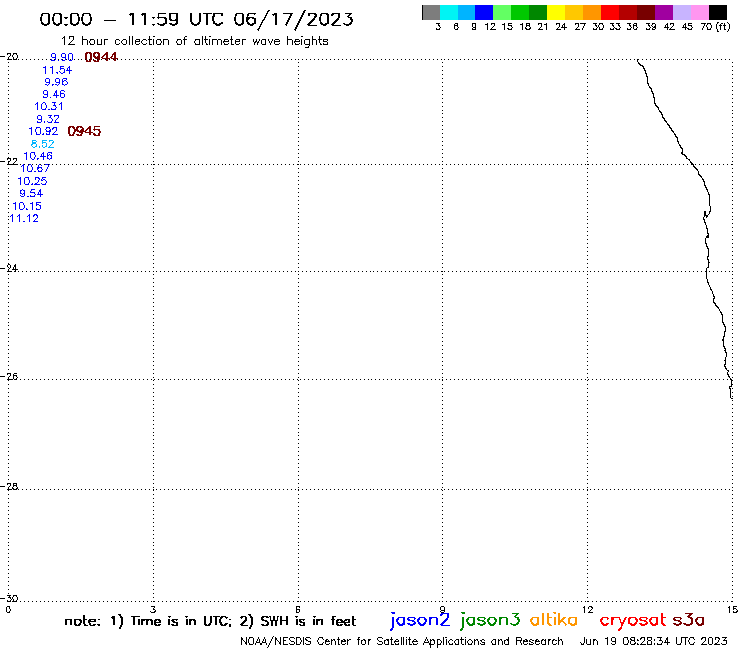
Task: Click the -20 latitude axis label
Action: click(x=9, y=57)
